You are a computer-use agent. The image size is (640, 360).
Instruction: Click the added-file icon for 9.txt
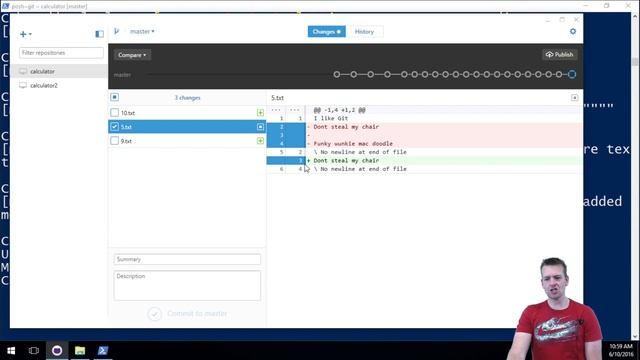[x=260, y=141]
